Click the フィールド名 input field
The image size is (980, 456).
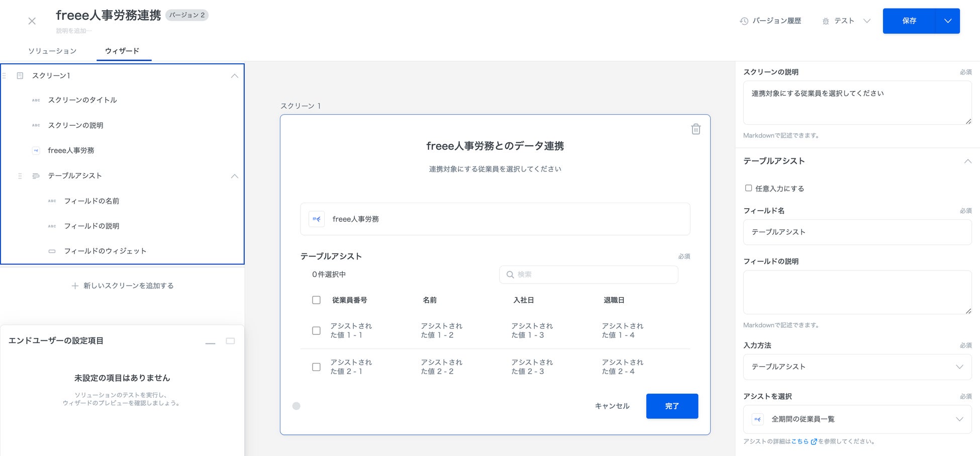pos(857,232)
